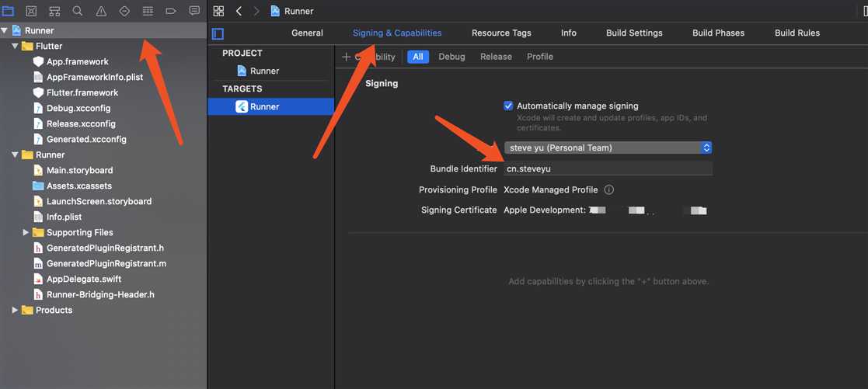Toggle the project and targets list sidebar

point(218,33)
